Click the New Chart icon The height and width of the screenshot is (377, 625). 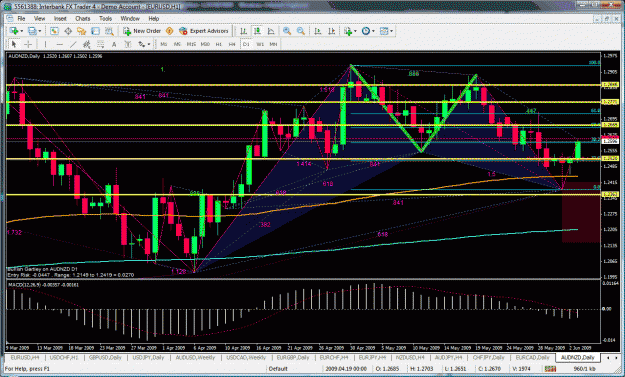[x=14, y=31]
